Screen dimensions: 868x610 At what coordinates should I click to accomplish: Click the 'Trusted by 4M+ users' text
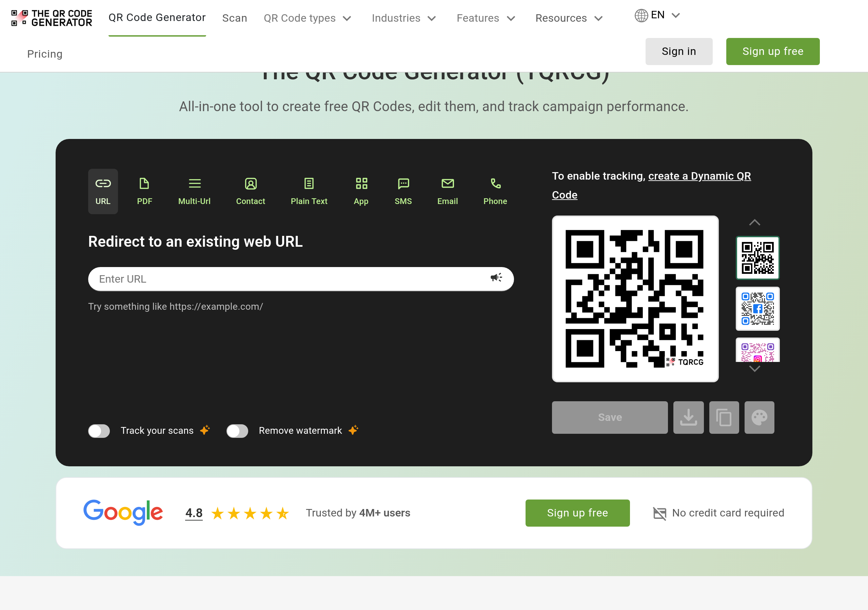358,513
